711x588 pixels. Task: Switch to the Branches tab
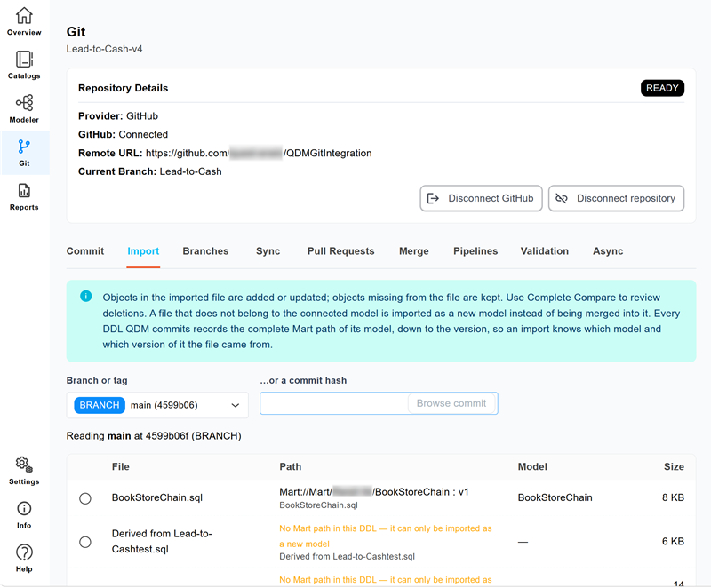tap(205, 251)
